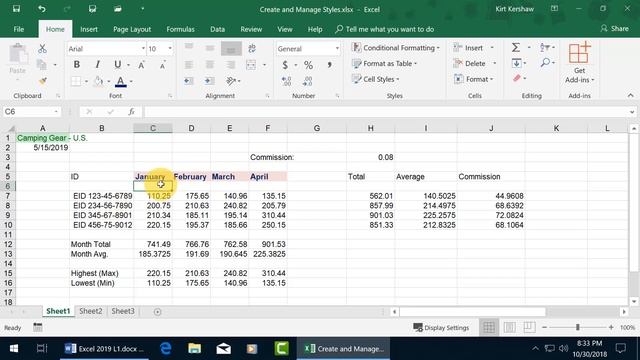Open the General number format dropdown
640x360 pixels.
point(337,49)
